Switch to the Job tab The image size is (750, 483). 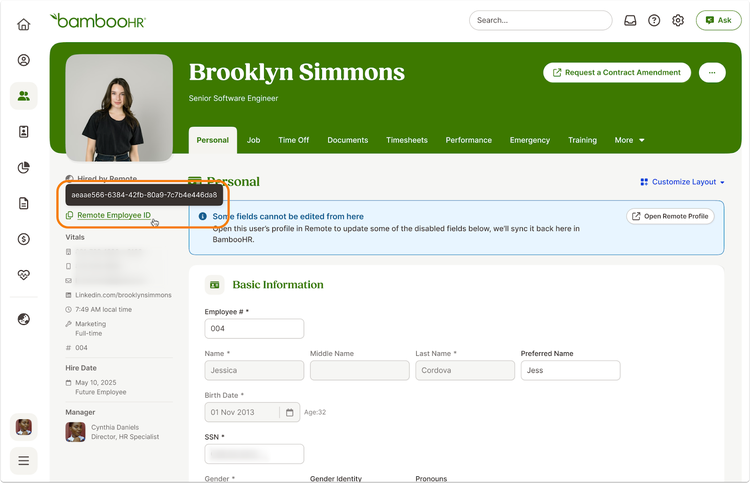(x=254, y=140)
